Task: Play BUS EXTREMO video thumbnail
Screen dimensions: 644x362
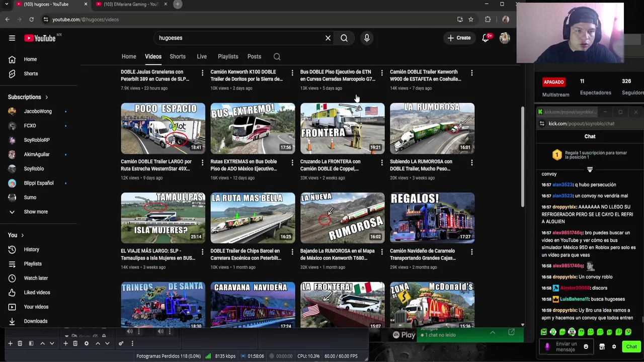Action: pyautogui.click(x=253, y=128)
